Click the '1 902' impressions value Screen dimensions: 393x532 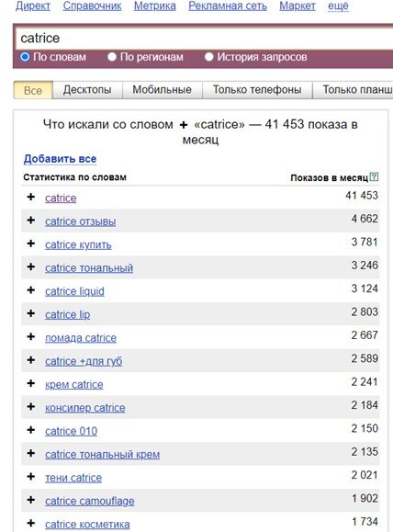click(365, 498)
